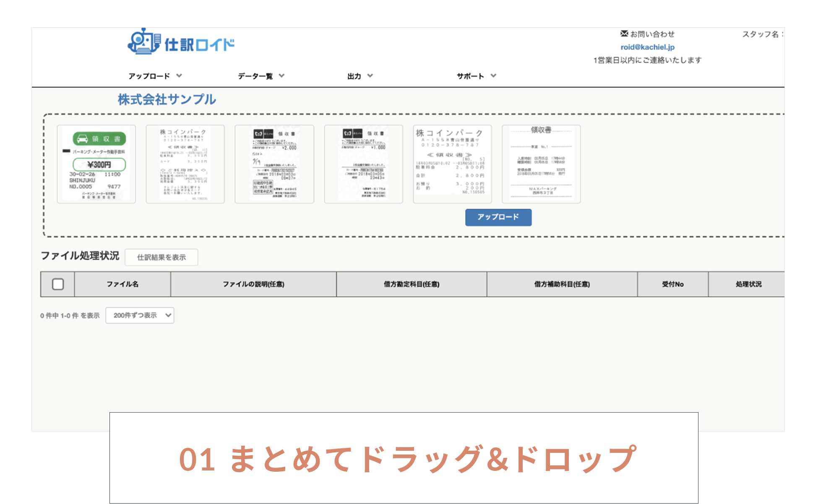Viewport: 839px width, 504px height.
Task: Open the 200件ずつ表示 dropdown
Action: (140, 315)
